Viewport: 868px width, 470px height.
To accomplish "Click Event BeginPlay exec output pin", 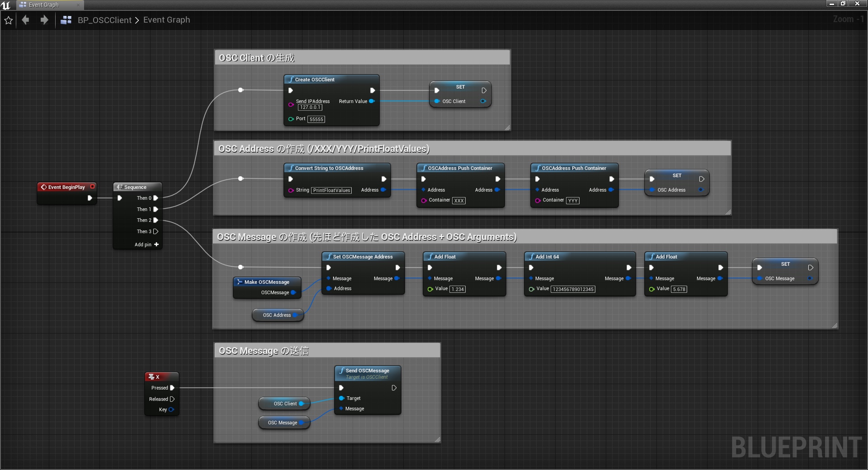I will [x=90, y=198].
